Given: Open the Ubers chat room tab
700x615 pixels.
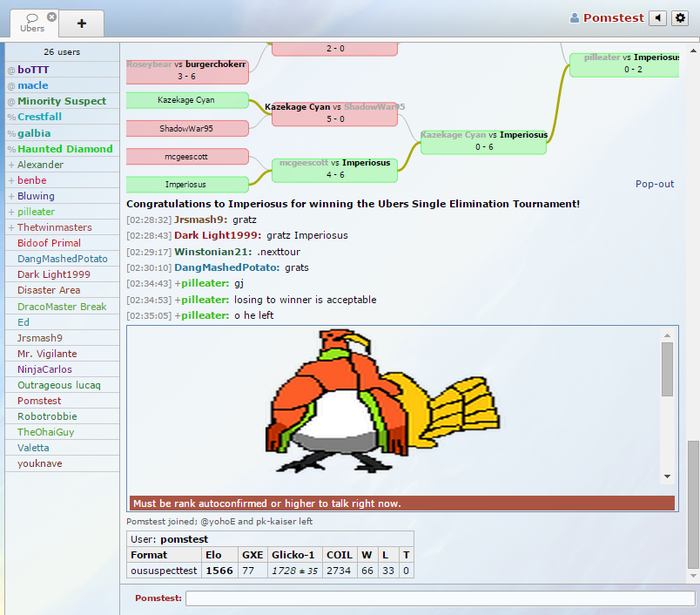Looking at the screenshot, I should pos(31,23).
